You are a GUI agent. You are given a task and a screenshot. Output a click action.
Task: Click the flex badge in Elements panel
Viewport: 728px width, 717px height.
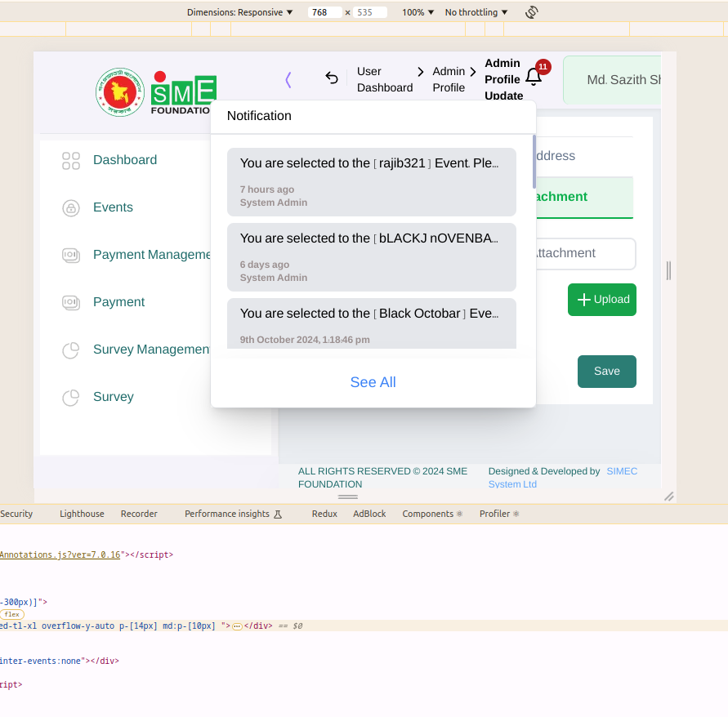(12, 614)
